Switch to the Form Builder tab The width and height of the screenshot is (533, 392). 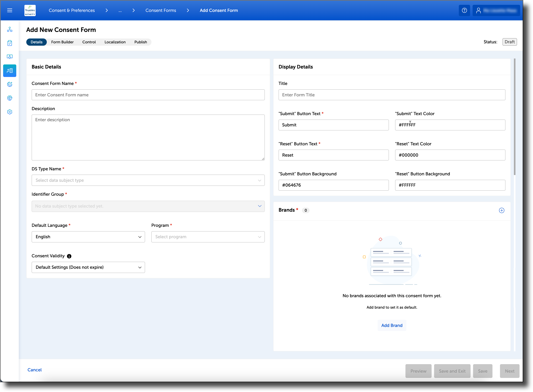click(62, 42)
